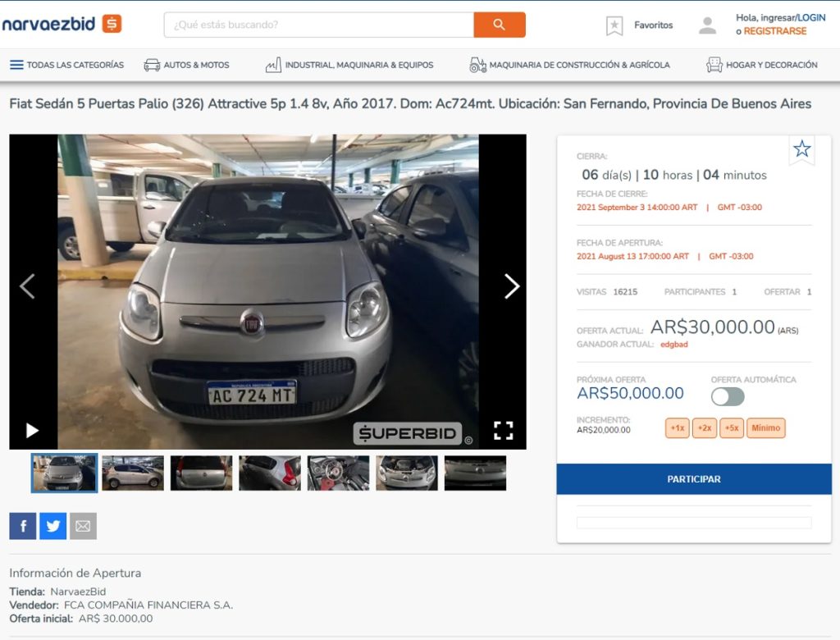
Task: Enable the Oferta Automática switch
Action: [729, 396]
